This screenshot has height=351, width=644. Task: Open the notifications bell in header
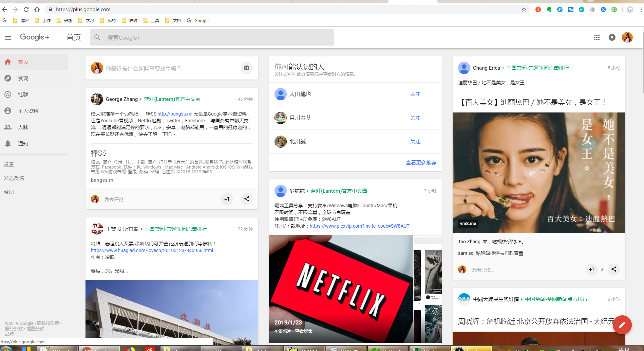tap(612, 37)
